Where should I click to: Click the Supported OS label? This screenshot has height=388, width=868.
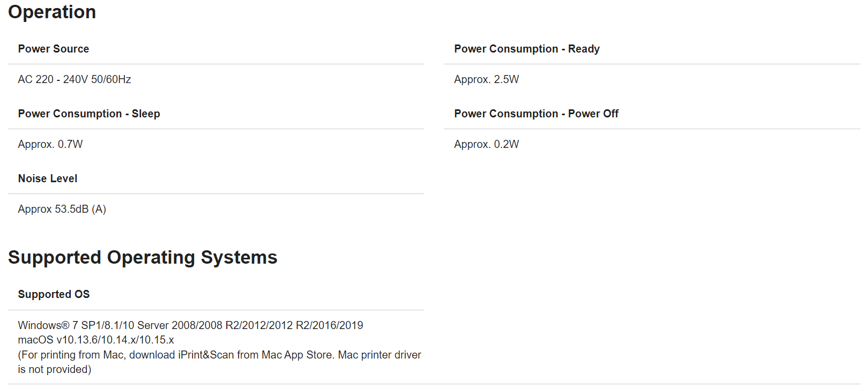[54, 294]
